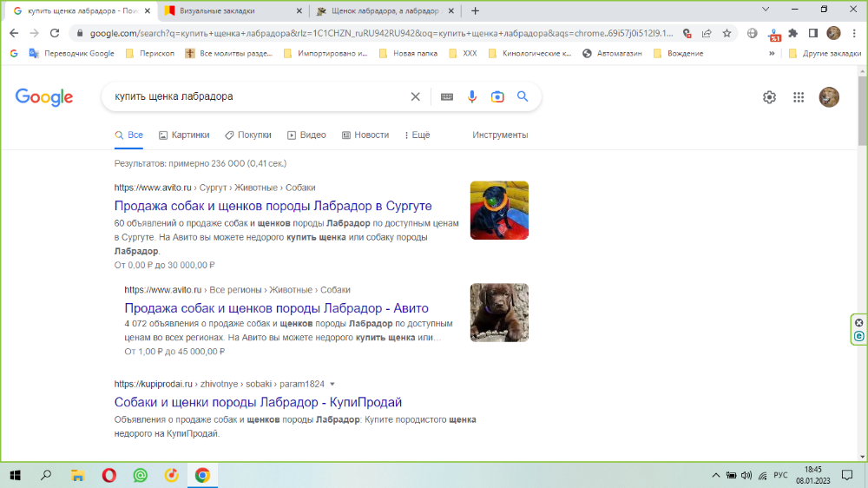
Task: Open the Другие закладки folder
Action: 825,53
